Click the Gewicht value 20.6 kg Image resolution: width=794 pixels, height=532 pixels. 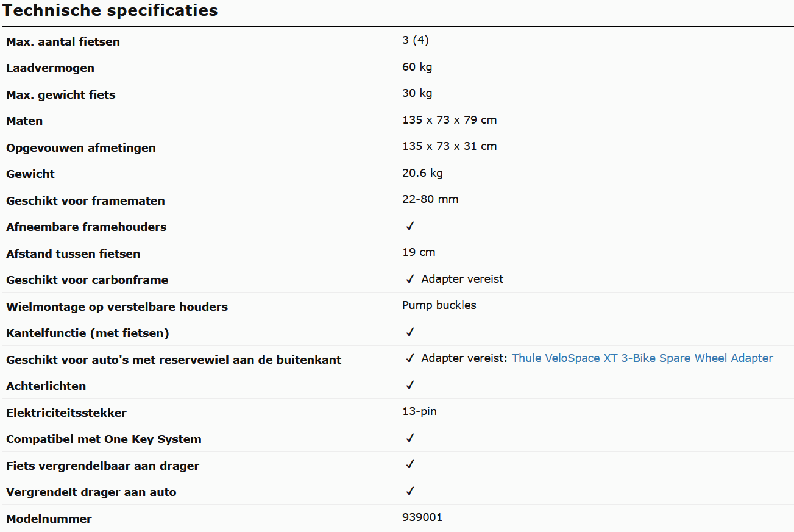(x=422, y=173)
